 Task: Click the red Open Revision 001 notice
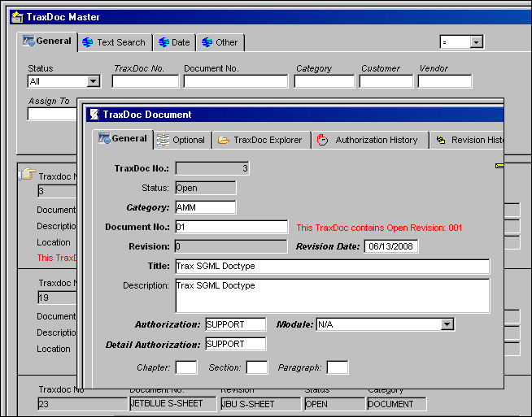coord(379,228)
